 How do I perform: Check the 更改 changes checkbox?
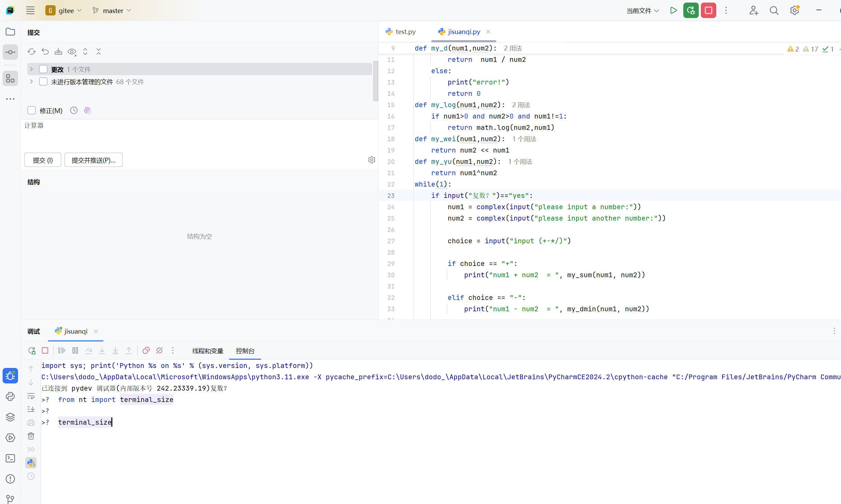[43, 69]
